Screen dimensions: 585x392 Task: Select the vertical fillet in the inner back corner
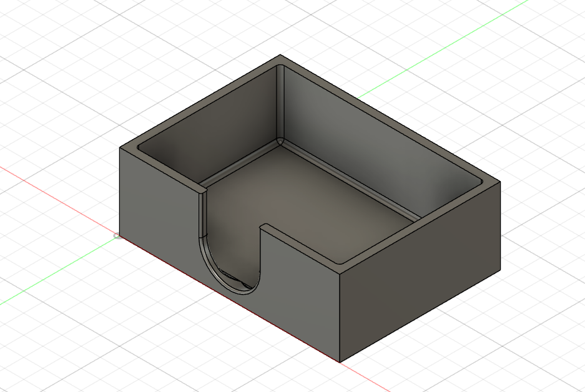280,102
